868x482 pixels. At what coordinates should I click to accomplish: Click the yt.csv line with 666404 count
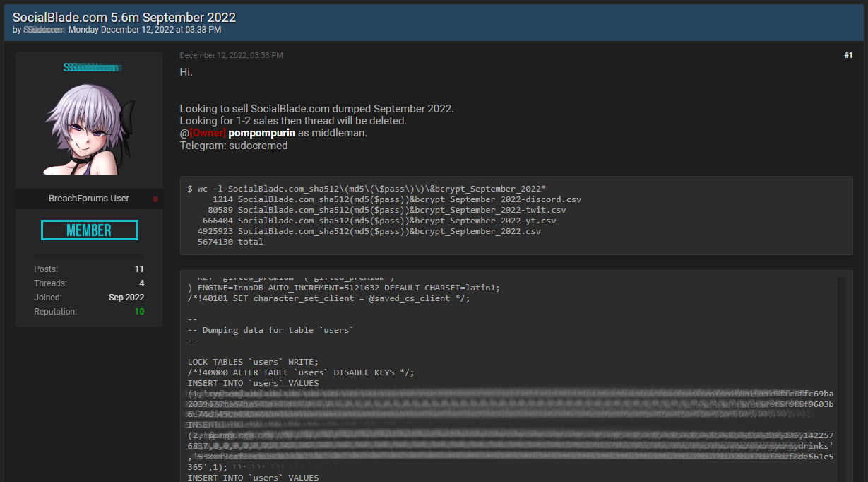tap(379, 221)
